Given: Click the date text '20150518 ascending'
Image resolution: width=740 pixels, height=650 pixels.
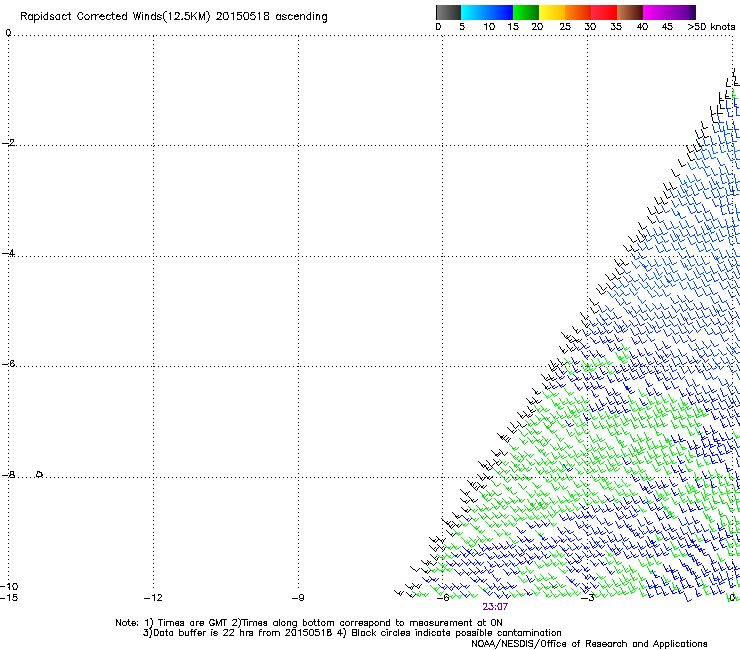Looking at the screenshot, I should coord(271,17).
